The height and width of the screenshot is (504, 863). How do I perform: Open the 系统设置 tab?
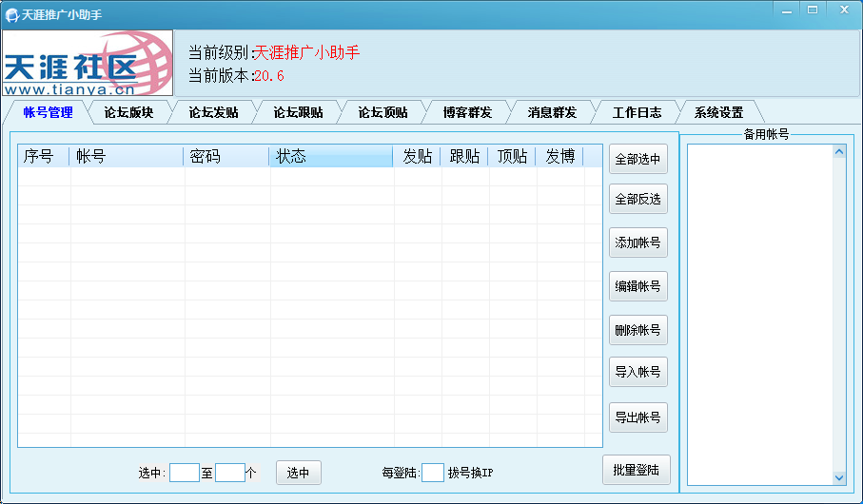coord(718,112)
